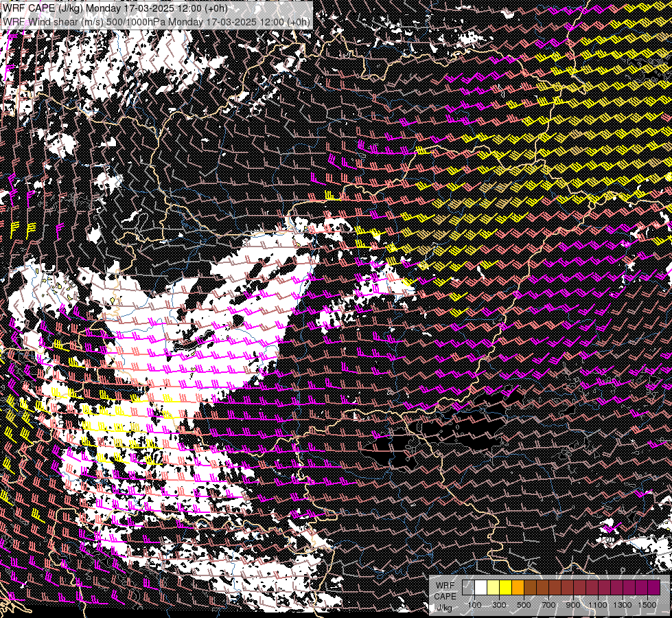Select the pale yellow legend swatch
Viewport: 672px width, 618px height.
(494, 587)
